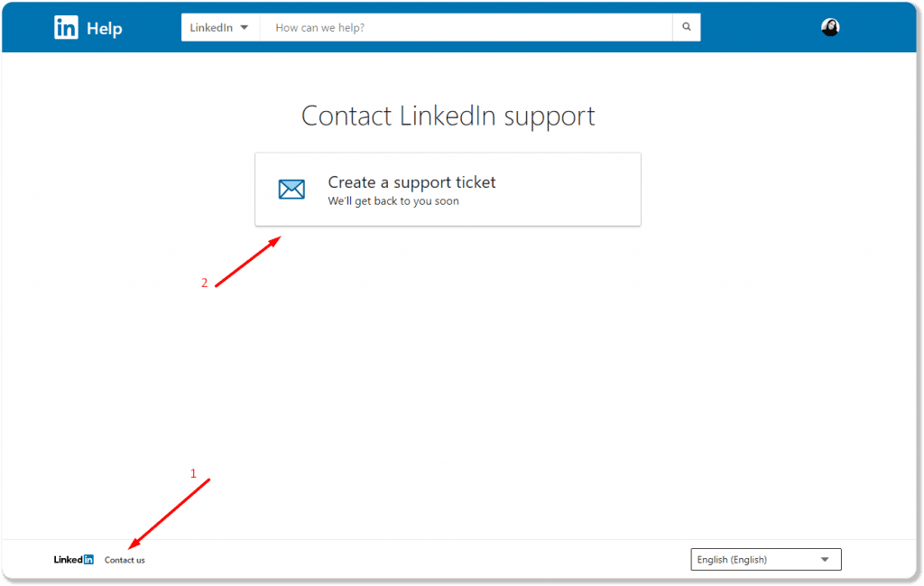Click the support ticket card area
This screenshot has width=924, height=586.
coord(448,189)
